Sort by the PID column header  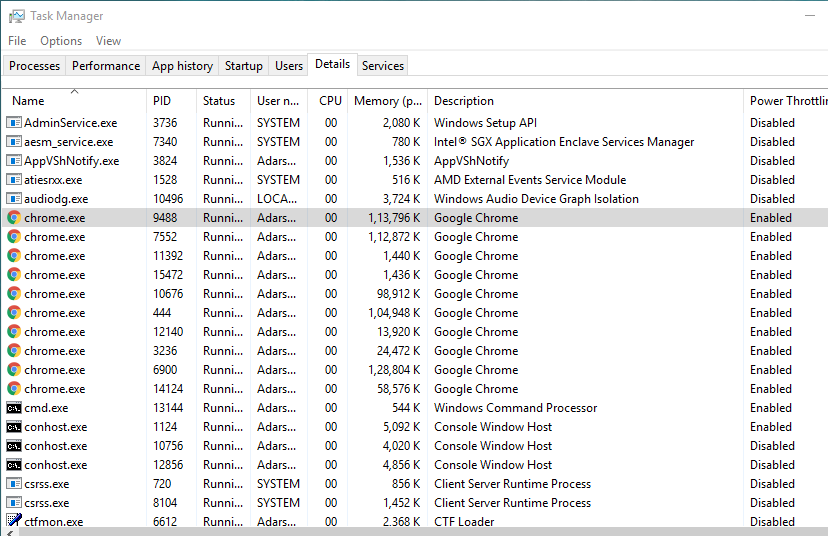(171, 100)
